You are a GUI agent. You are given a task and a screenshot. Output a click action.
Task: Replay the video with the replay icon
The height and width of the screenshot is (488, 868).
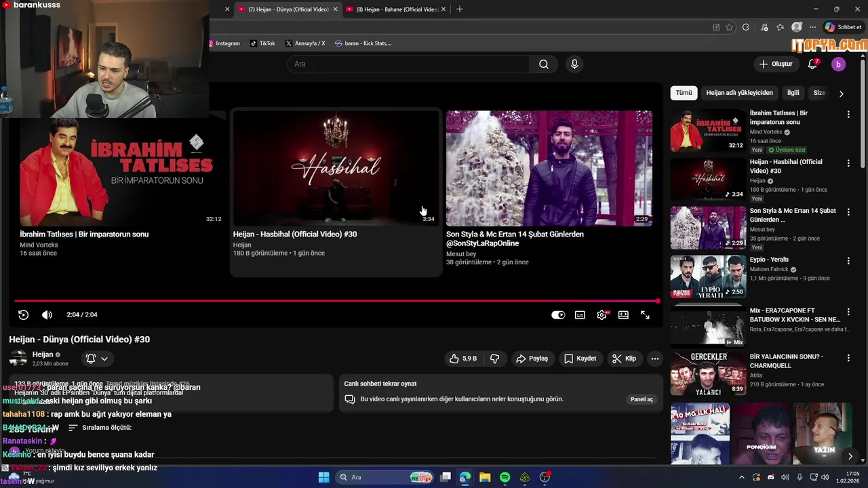tap(23, 314)
